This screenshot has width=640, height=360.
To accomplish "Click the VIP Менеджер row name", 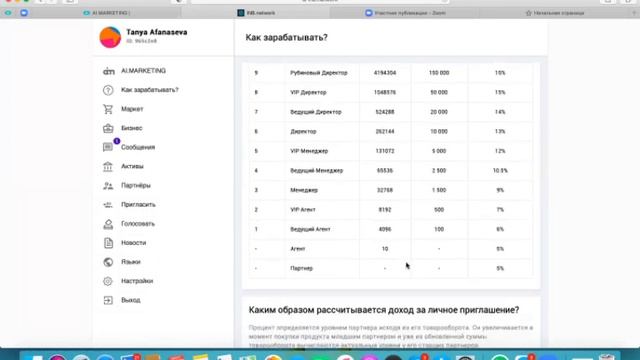I will click(309, 151).
